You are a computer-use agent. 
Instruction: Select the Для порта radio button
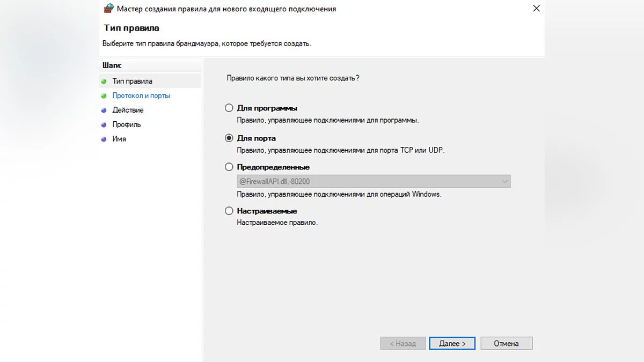[229, 138]
